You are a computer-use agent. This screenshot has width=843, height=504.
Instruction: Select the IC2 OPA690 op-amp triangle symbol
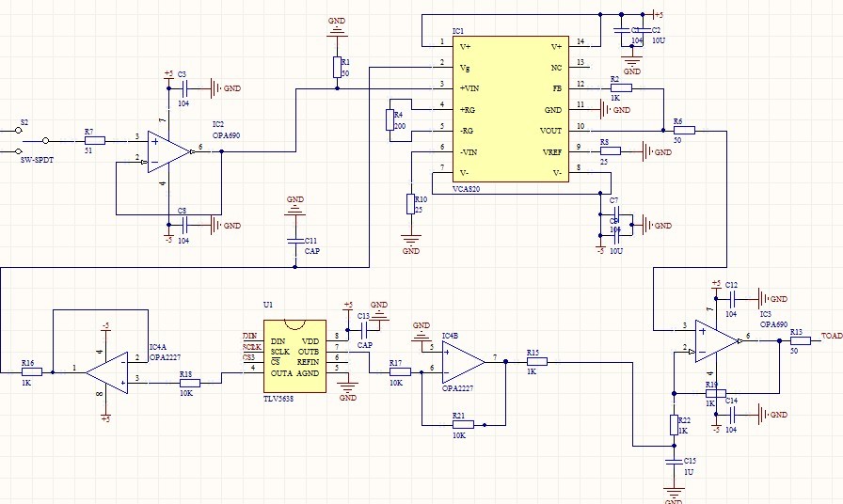[168, 152]
